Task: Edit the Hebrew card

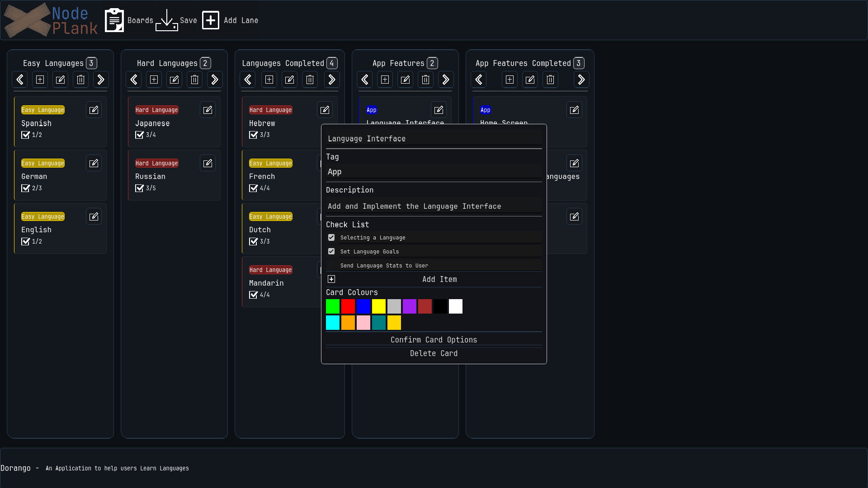Action: point(325,110)
